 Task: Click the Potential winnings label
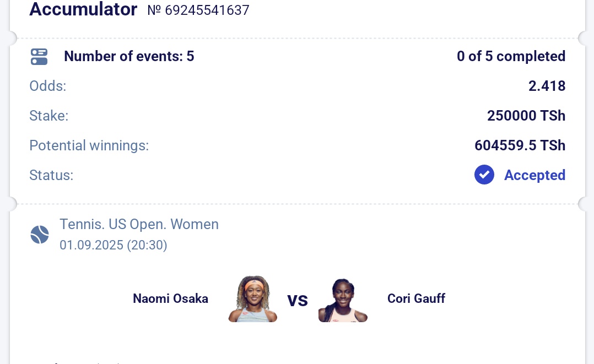coord(89,145)
